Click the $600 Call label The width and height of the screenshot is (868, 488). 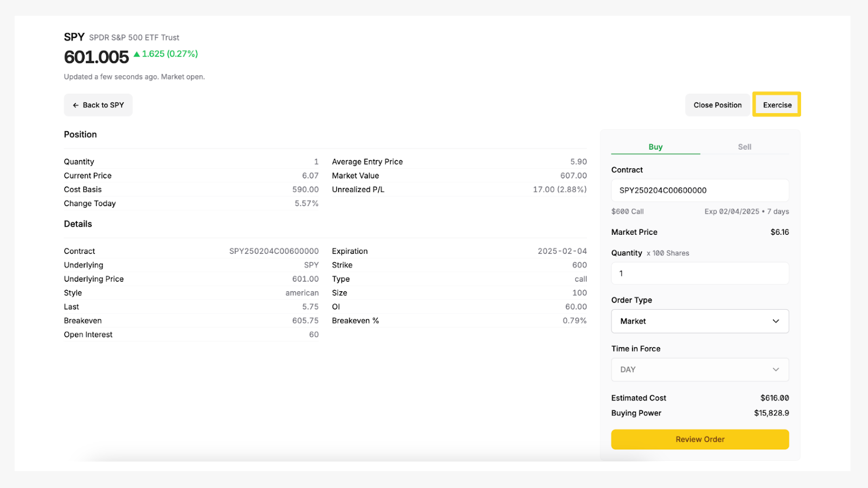tap(628, 211)
